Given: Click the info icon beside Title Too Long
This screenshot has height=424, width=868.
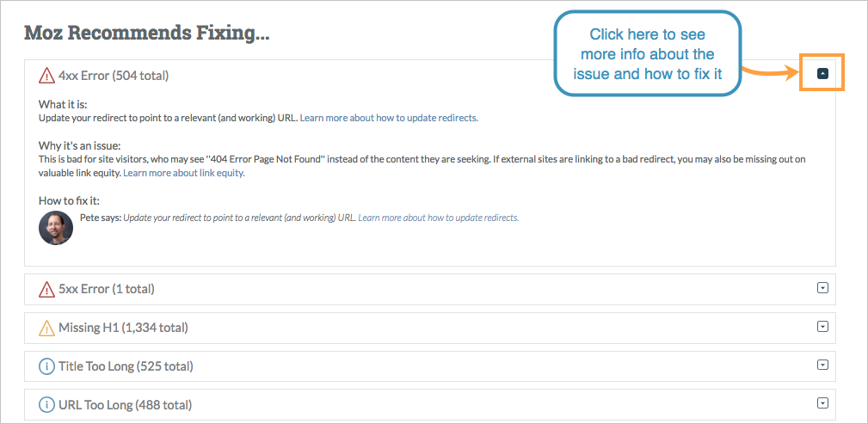Looking at the screenshot, I should (x=46, y=366).
